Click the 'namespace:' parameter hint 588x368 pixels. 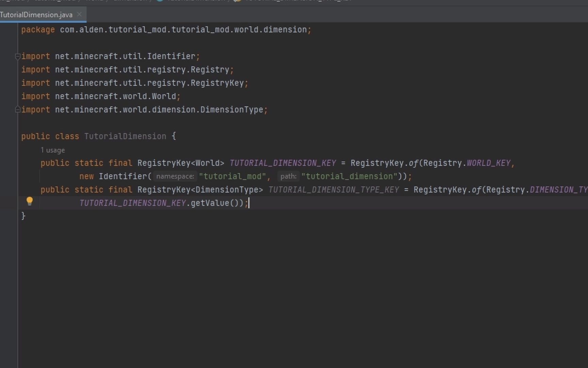175,177
